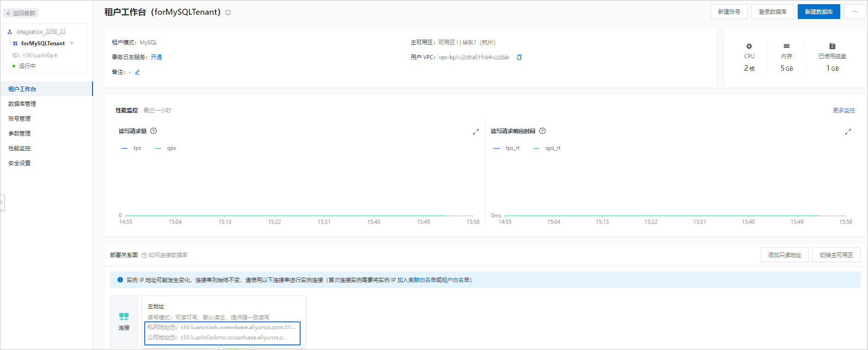Viewport: 868px width, 350px height.
Task: Click the refresh icon beside forMySQLTenant title
Action: coord(228,12)
